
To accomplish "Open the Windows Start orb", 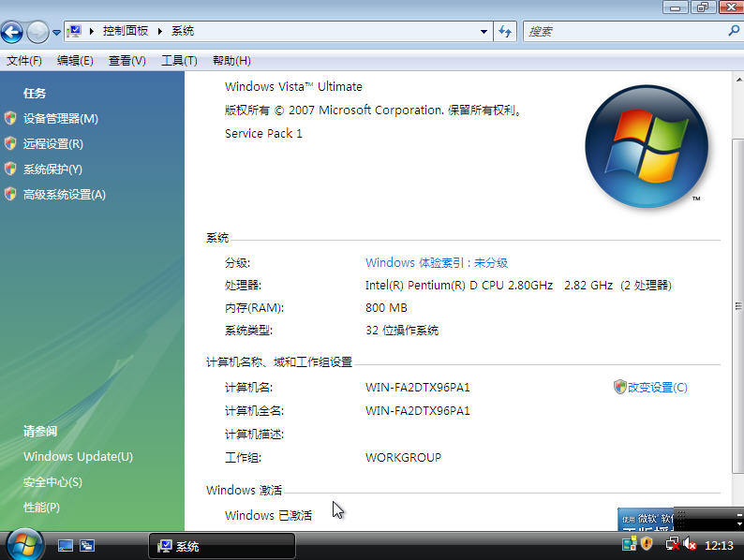I will (24, 544).
